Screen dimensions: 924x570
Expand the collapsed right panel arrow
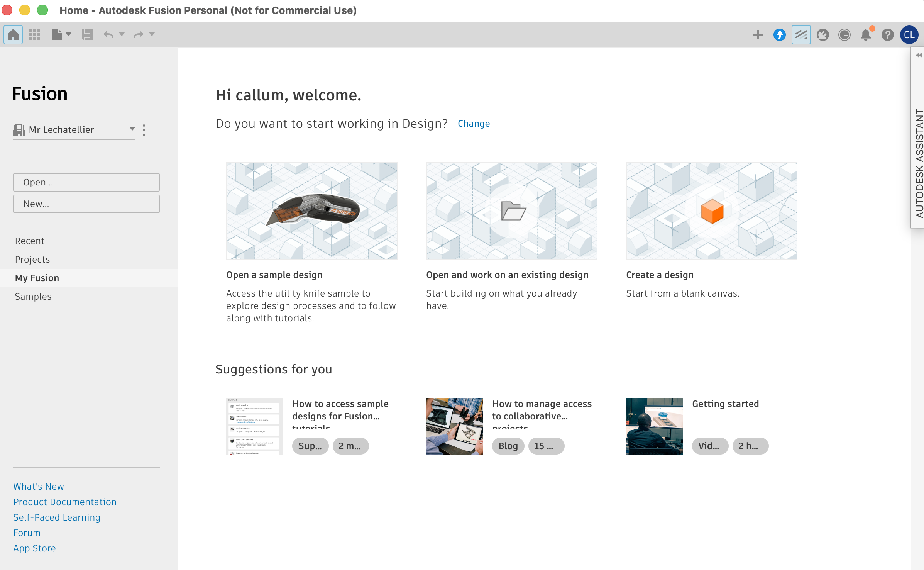click(x=919, y=55)
